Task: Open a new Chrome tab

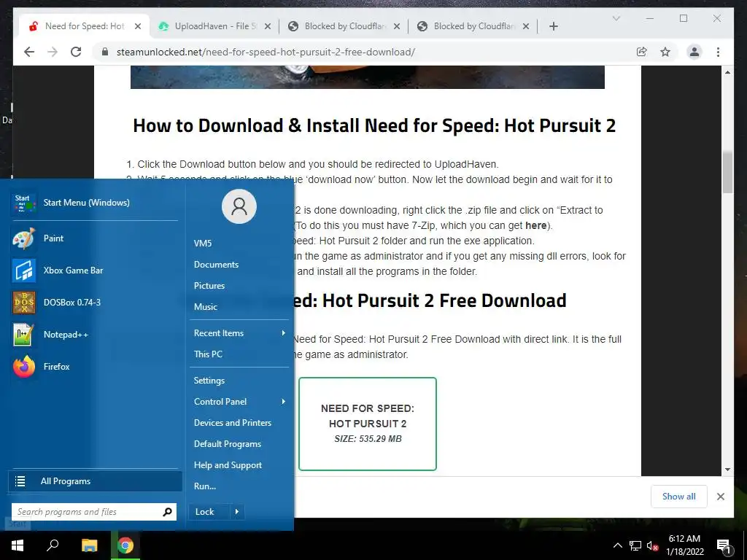Action: click(553, 26)
